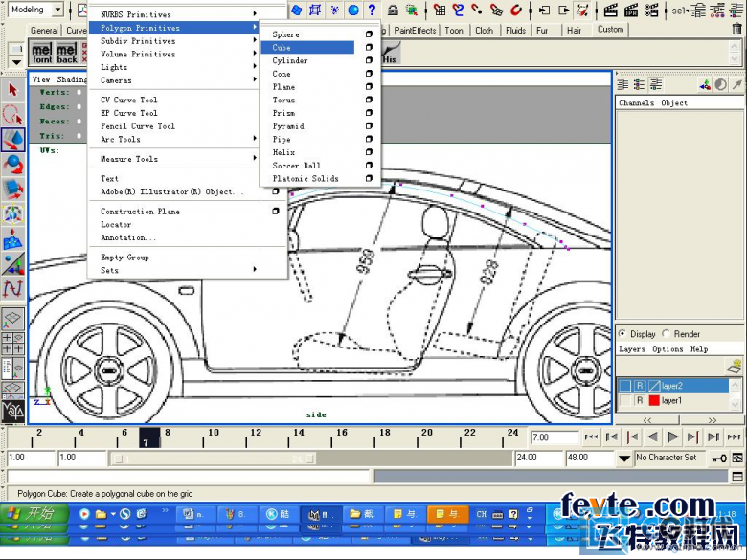
Task: Choose the Move tool in toolbox
Action: pos(12,140)
